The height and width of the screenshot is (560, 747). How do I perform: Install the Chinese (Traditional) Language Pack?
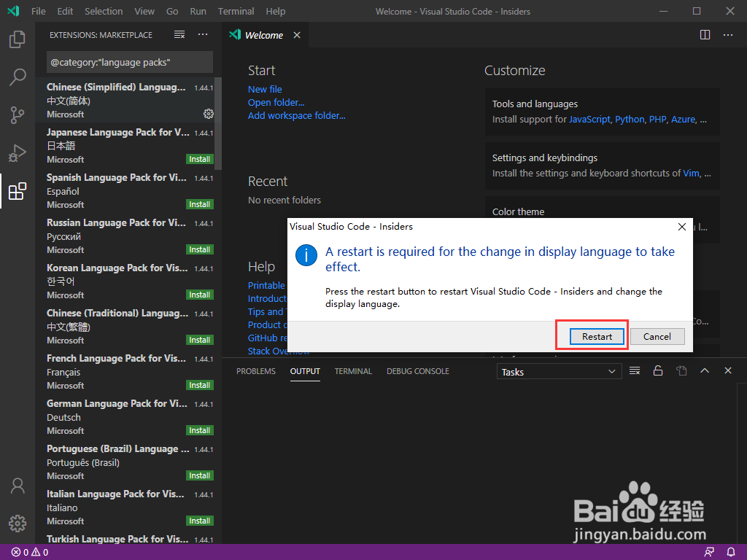click(199, 340)
